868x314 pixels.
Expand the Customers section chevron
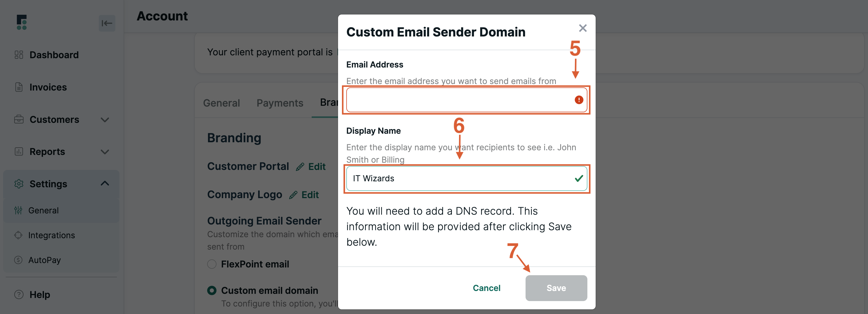105,119
